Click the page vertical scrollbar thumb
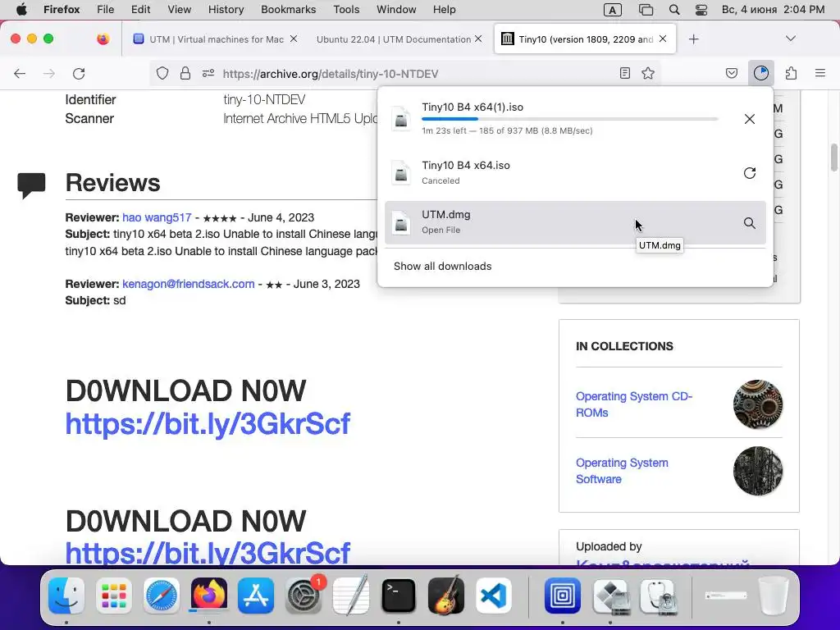 (833, 157)
